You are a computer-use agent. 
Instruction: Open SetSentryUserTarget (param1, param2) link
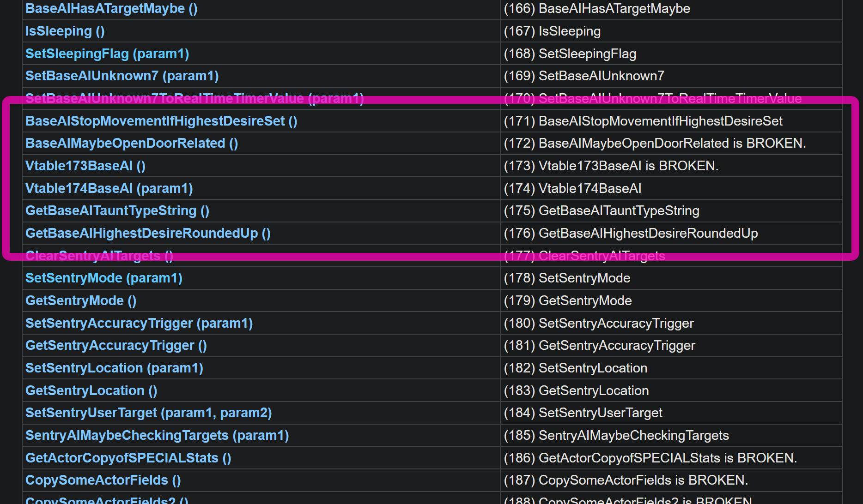tap(149, 413)
